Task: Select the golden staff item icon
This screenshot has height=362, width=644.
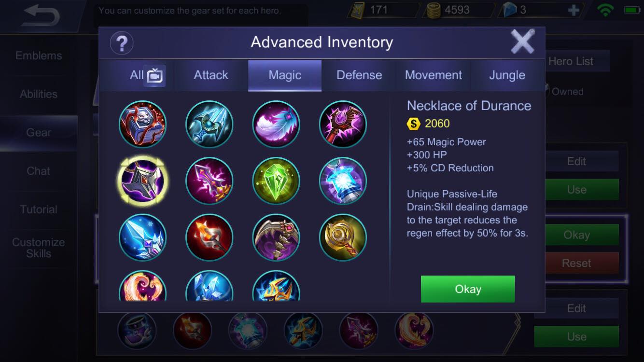Action: (x=343, y=237)
